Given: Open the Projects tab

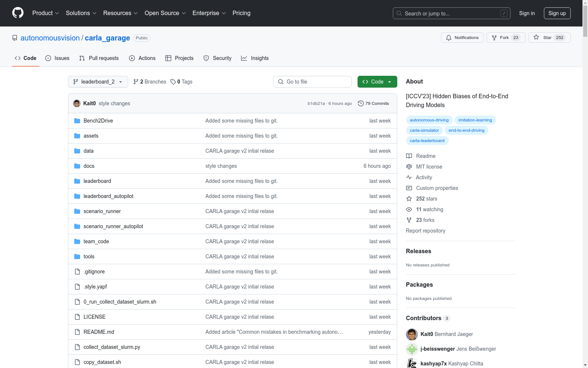Looking at the screenshot, I should (x=179, y=58).
